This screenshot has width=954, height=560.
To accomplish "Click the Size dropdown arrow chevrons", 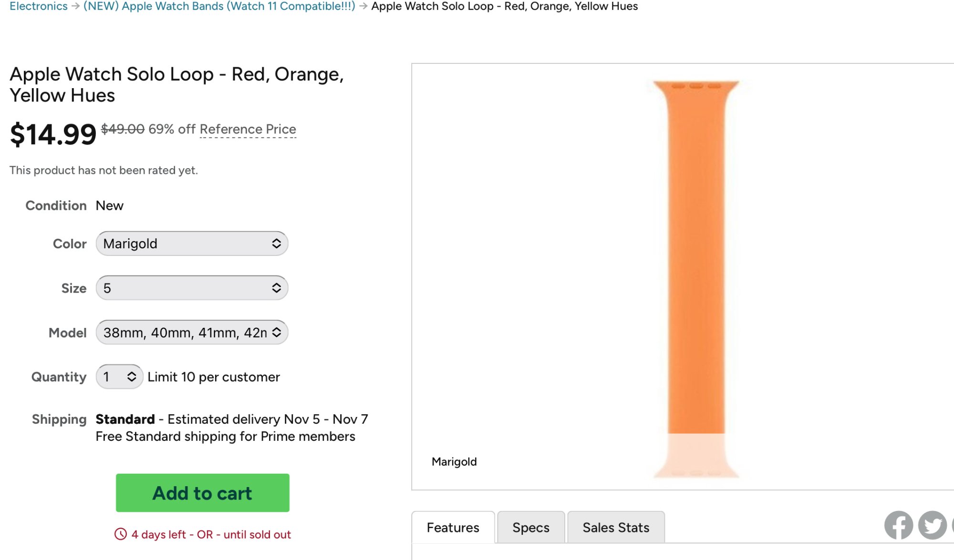I will (276, 288).
